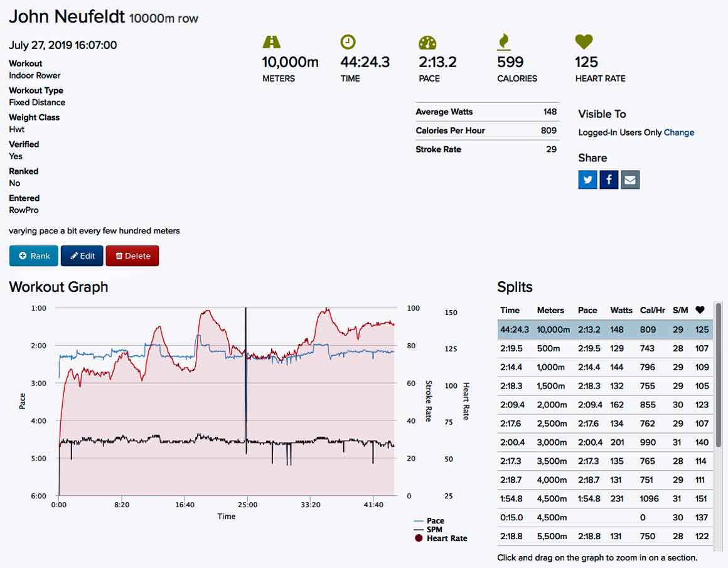Click the 10,000m meters total
This screenshot has width=728, height=568.
[x=290, y=62]
